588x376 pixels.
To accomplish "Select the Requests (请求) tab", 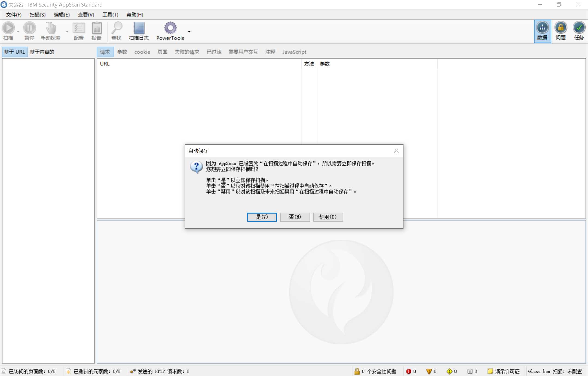I will (x=105, y=52).
